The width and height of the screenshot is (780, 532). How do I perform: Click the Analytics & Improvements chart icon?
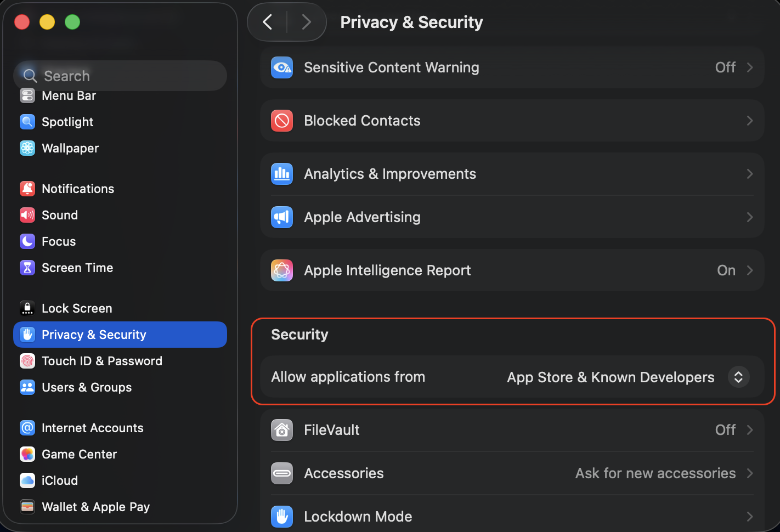282,174
